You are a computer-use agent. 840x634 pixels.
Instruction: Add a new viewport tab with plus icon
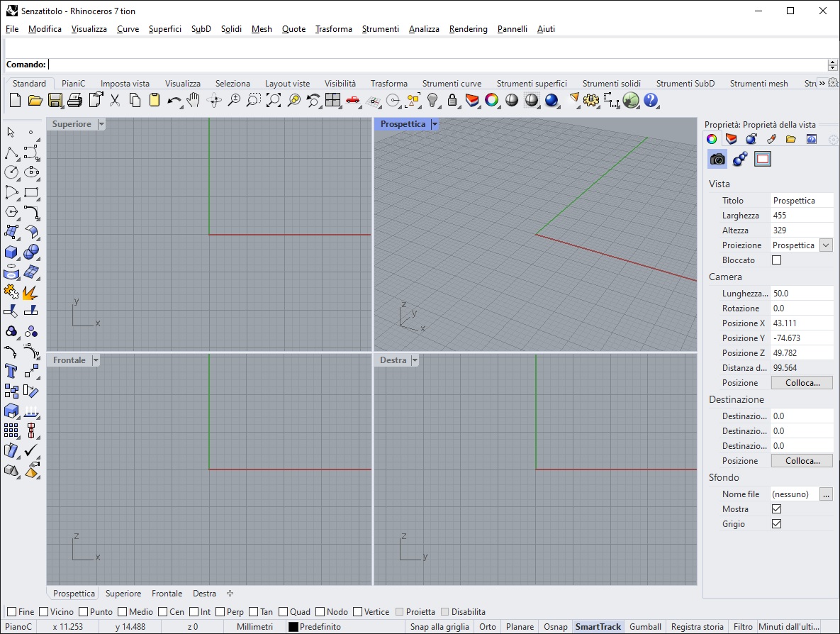click(x=230, y=594)
